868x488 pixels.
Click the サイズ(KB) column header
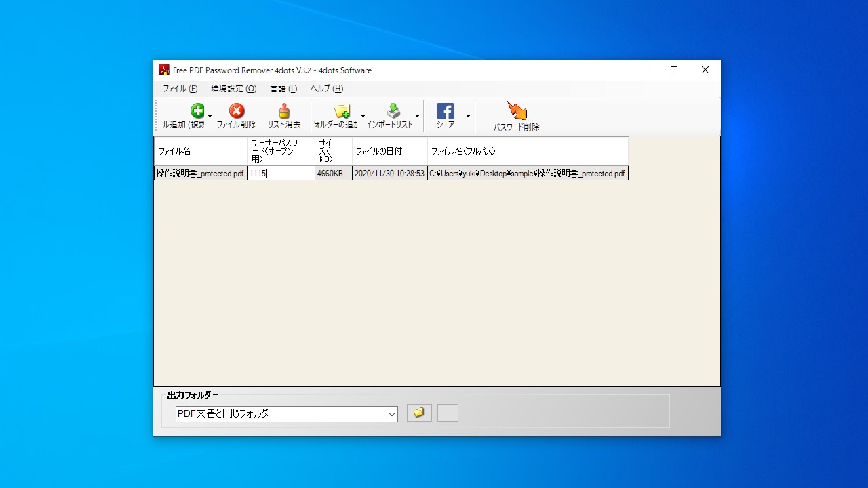coord(334,151)
